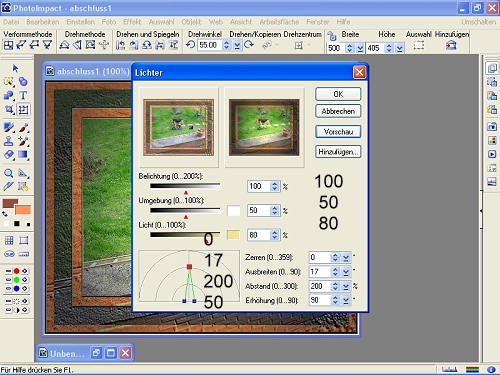Click the rotate clockwise icon after angle field
The height and width of the screenshot is (375, 500).
249,45
